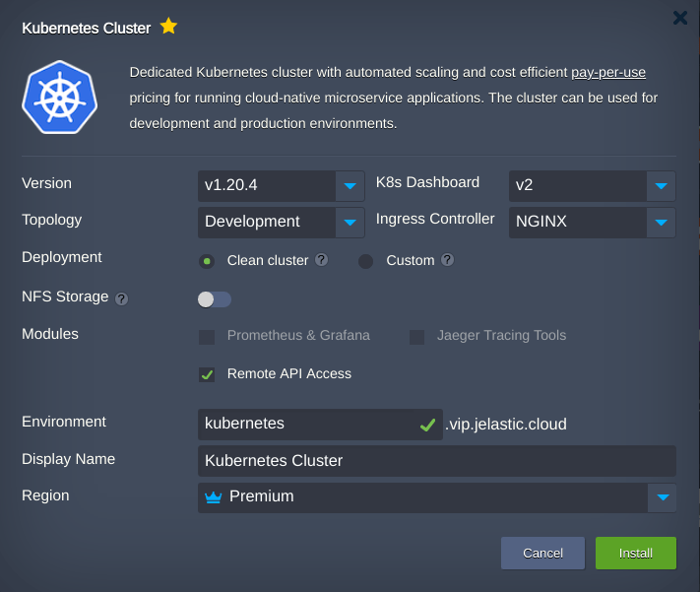
Task: Click the Kubernetes helm logo
Action: pyautogui.click(x=60, y=97)
